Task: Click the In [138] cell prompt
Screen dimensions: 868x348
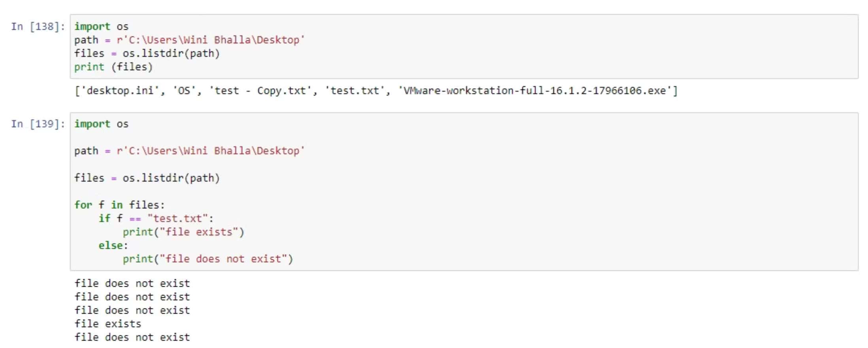Action: [38, 26]
